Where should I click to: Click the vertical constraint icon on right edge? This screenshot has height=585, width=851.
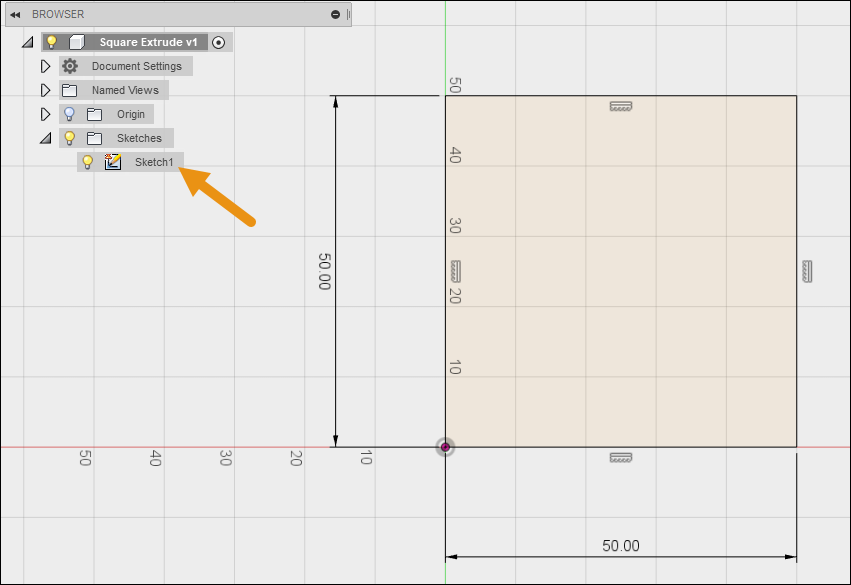[807, 271]
